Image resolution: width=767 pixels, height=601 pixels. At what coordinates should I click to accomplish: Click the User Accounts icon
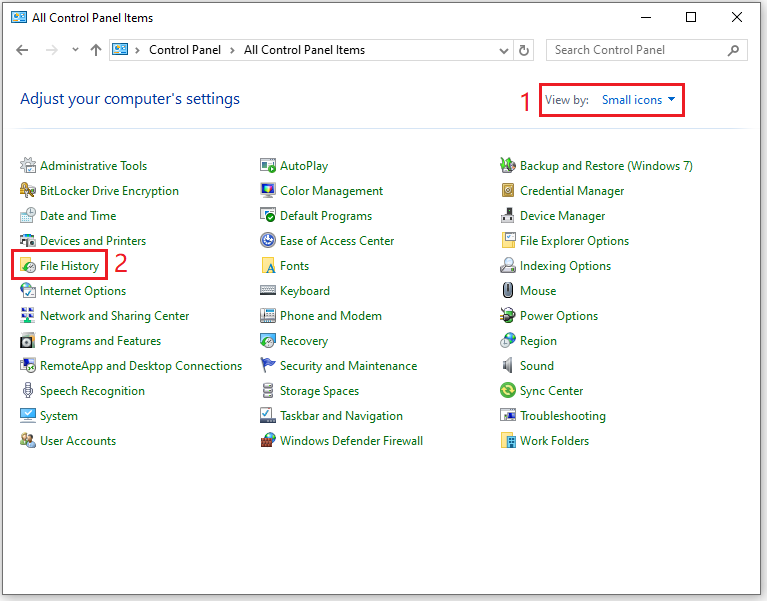click(28, 440)
